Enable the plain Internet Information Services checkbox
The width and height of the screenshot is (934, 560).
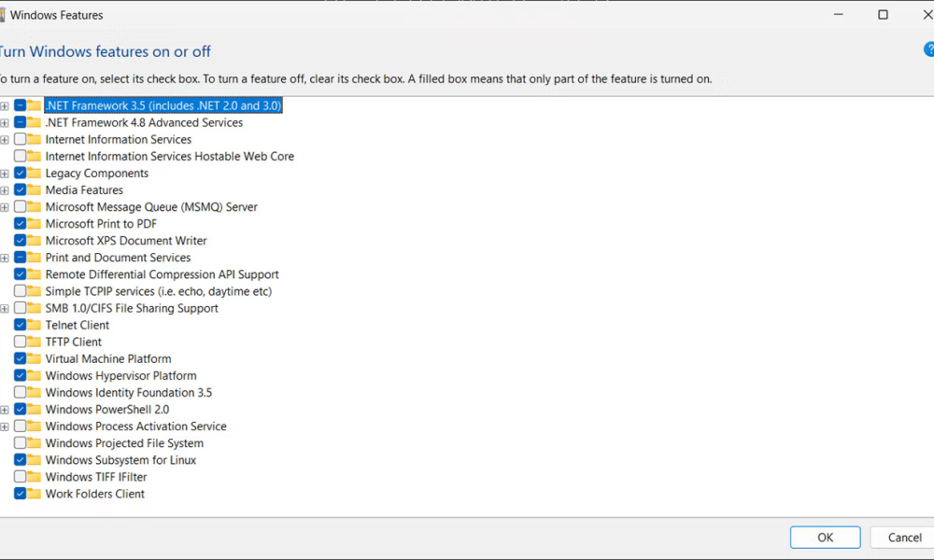[20, 139]
